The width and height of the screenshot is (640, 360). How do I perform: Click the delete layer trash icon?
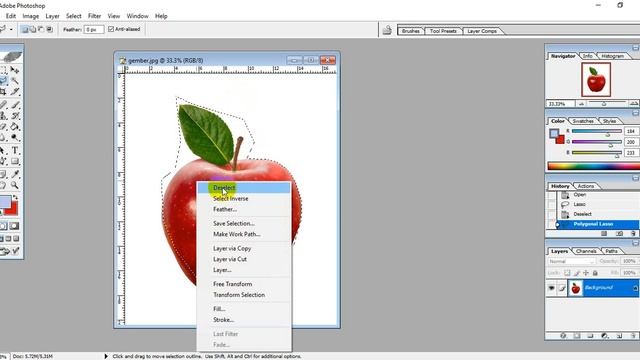click(x=633, y=336)
